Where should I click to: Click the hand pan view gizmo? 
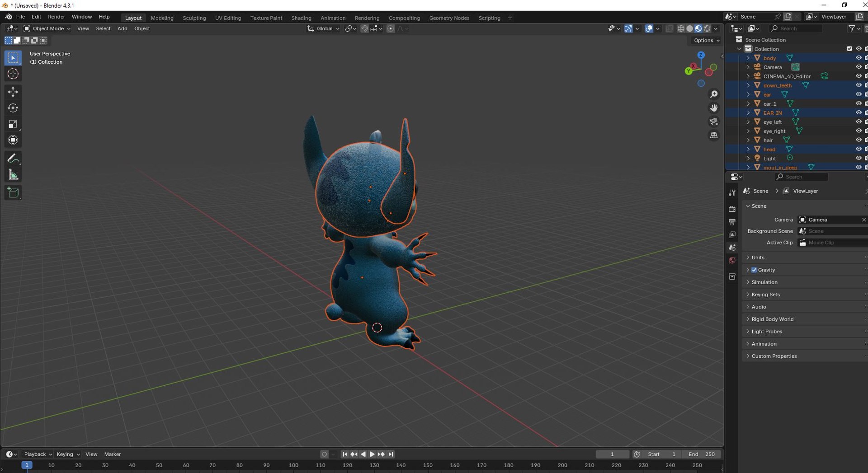[714, 108]
